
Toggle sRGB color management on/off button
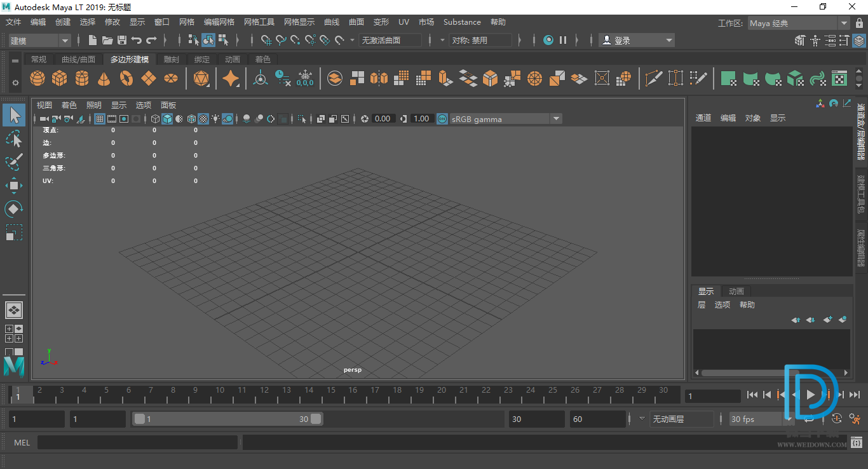pyautogui.click(x=442, y=119)
